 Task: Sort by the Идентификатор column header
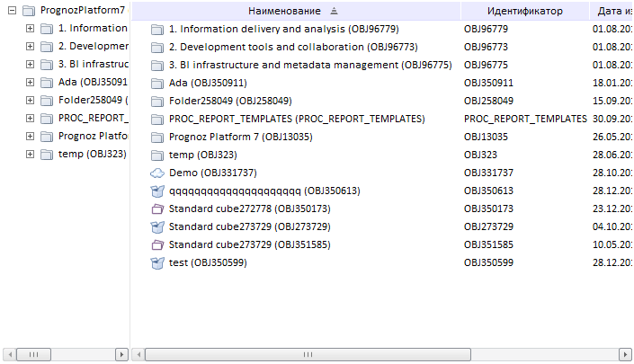[x=524, y=11]
